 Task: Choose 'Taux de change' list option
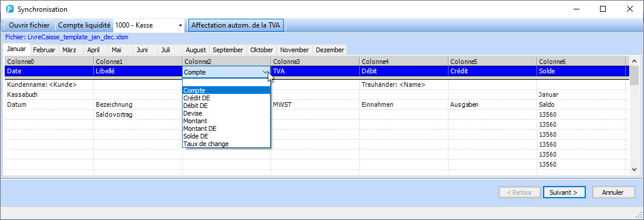pos(206,144)
